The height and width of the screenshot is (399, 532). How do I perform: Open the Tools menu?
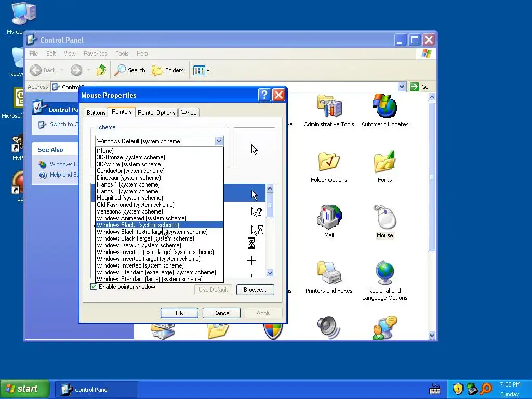point(122,54)
